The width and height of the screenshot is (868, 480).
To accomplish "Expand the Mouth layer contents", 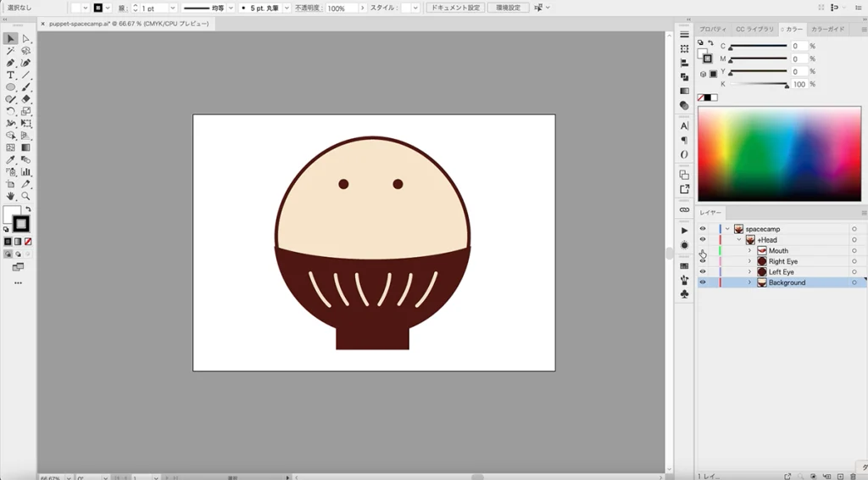I will click(749, 251).
